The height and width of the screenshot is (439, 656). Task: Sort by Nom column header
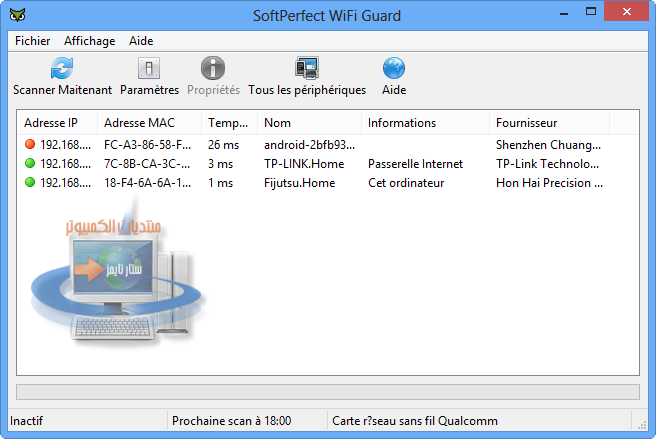309,123
